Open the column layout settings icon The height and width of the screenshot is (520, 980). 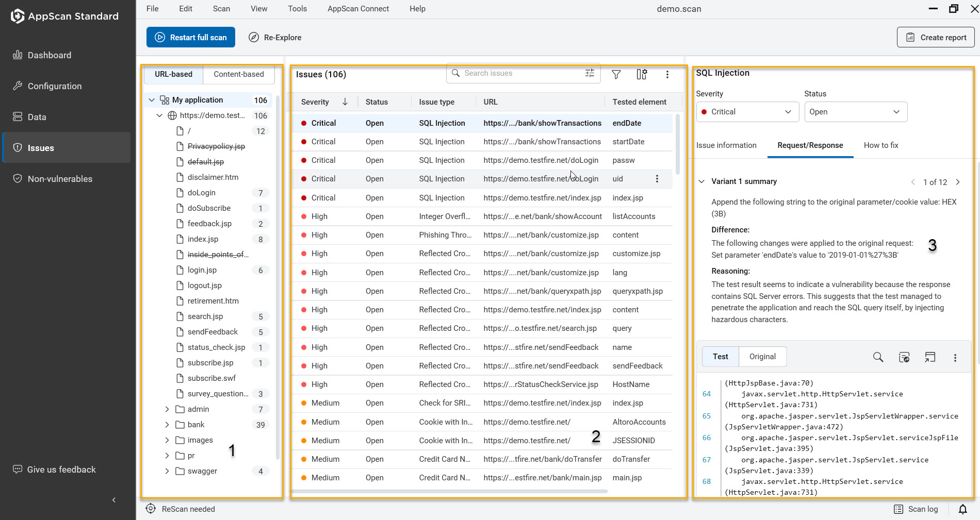pos(642,75)
